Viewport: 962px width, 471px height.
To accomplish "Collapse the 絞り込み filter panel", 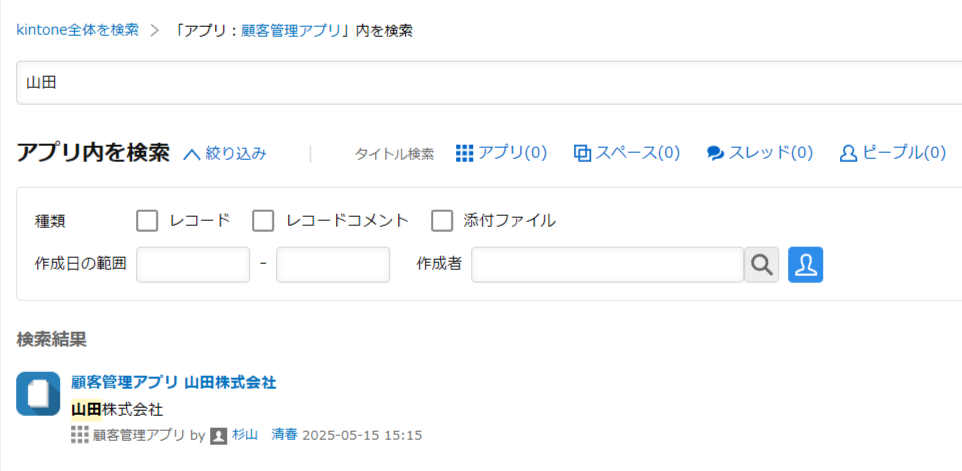I will 225,154.
